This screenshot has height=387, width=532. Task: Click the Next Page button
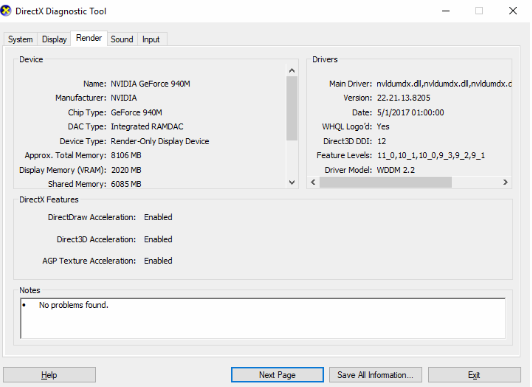click(277, 375)
